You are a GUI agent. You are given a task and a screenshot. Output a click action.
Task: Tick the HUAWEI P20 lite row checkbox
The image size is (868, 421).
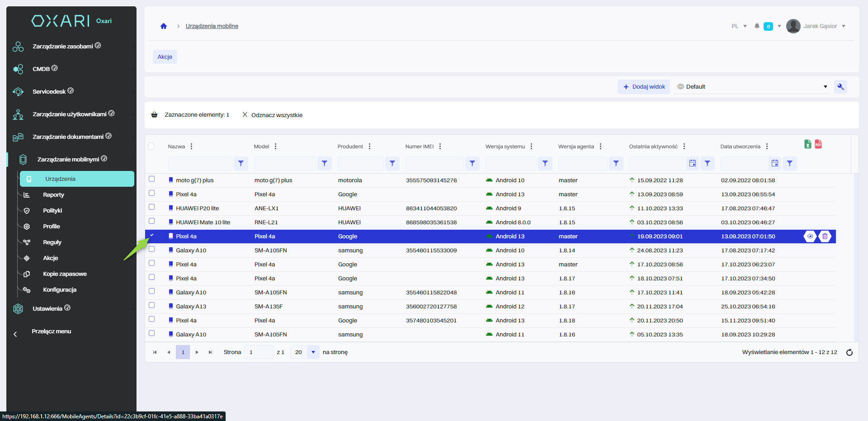click(x=152, y=207)
